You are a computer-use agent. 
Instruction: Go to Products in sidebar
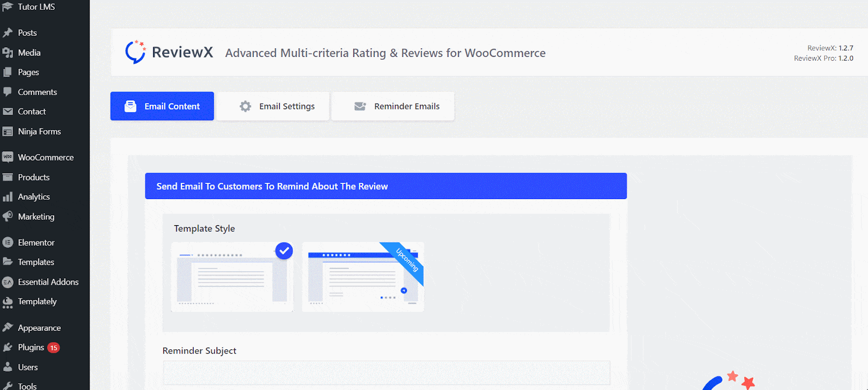coord(34,177)
